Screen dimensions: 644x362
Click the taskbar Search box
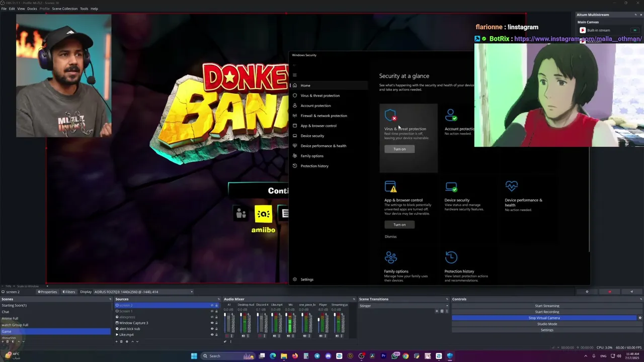pyautogui.click(x=227, y=356)
